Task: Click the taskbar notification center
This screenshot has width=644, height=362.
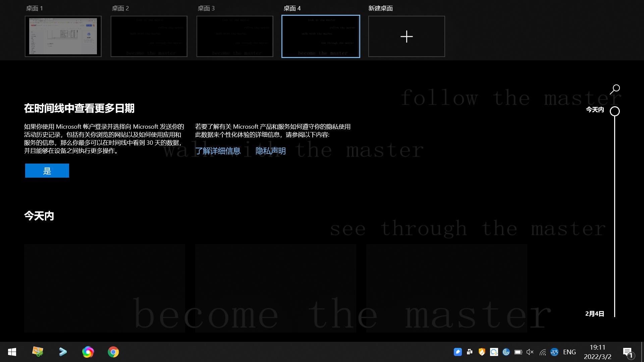Action: pos(628,352)
